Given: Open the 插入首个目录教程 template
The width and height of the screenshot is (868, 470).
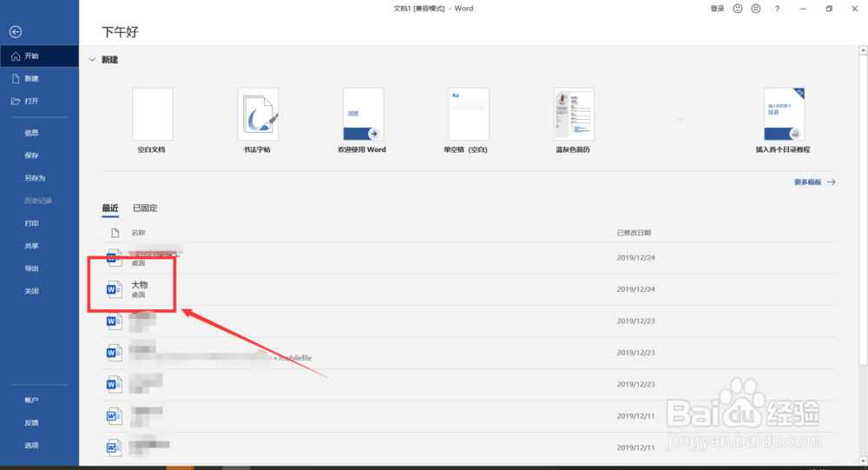Looking at the screenshot, I should coord(783,120).
